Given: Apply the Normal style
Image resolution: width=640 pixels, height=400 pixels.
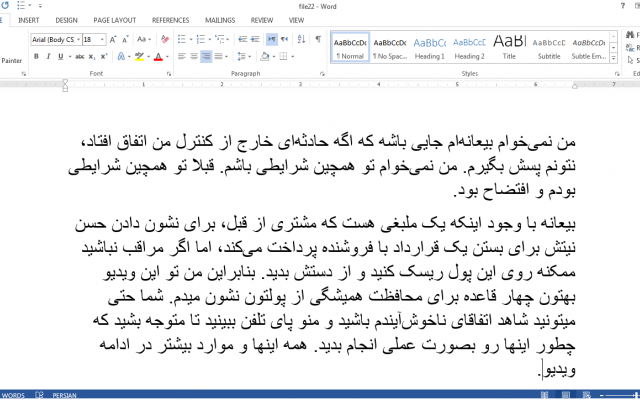Looking at the screenshot, I should pyautogui.click(x=350, y=48).
